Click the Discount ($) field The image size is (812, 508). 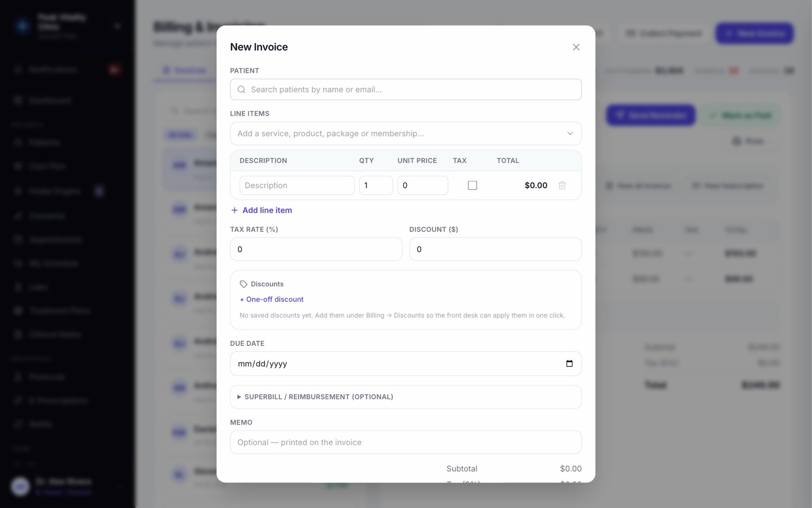[495, 249]
